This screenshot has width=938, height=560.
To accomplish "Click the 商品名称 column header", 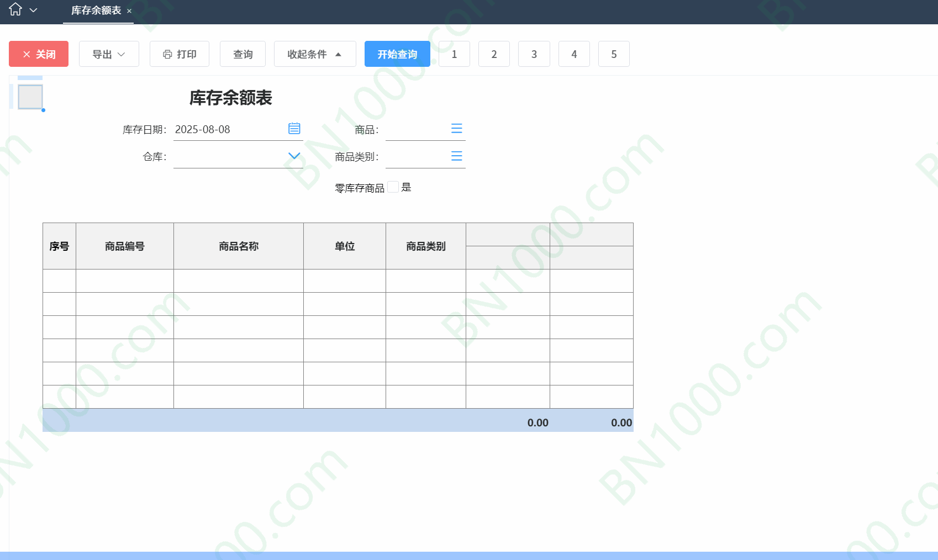I will [239, 246].
